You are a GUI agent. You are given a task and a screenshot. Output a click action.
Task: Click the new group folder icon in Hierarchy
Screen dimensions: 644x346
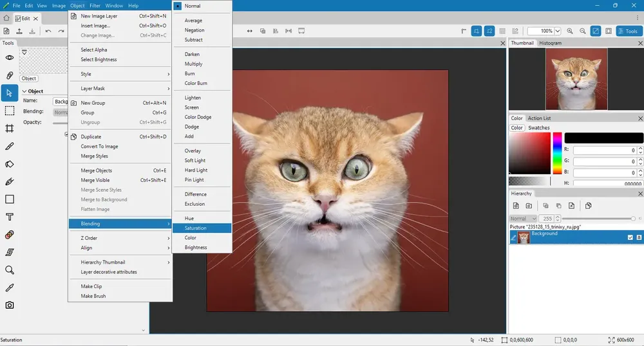529,206
